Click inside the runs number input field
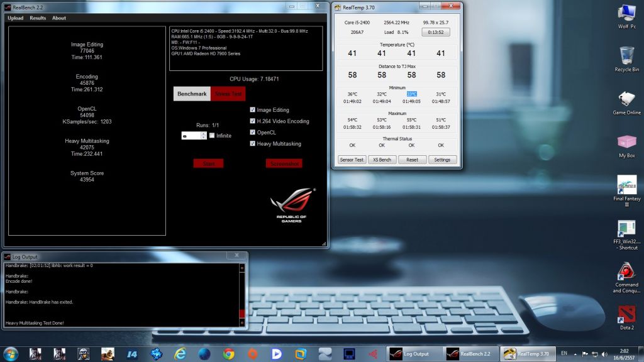The image size is (644, 362). pyautogui.click(x=191, y=136)
